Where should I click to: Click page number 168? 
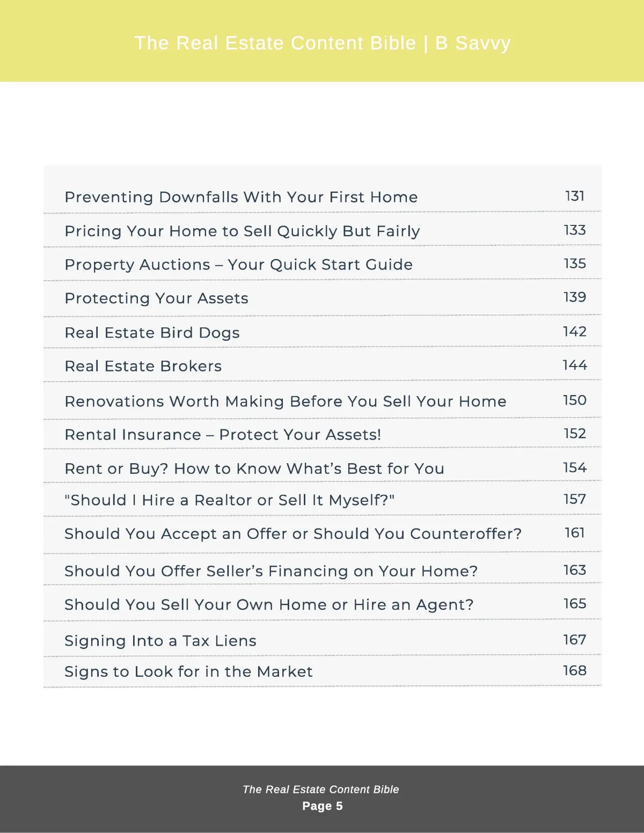575,670
